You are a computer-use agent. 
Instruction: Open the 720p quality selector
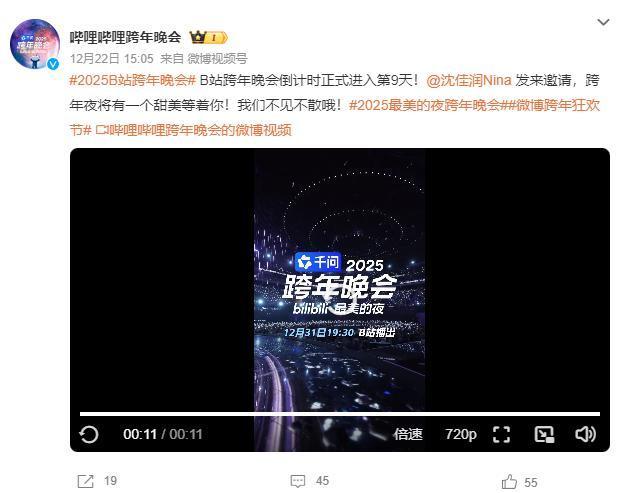(461, 434)
